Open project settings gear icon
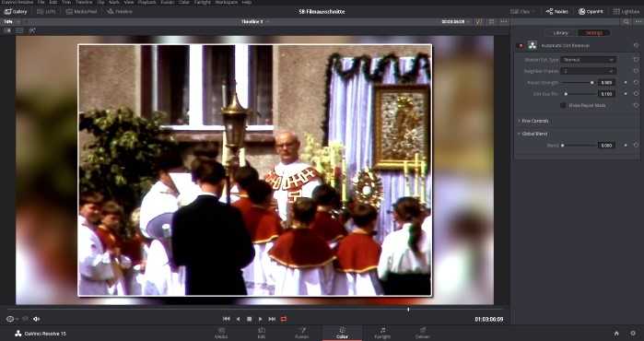Screen dimensions: 644x341 pyautogui.click(x=633, y=334)
